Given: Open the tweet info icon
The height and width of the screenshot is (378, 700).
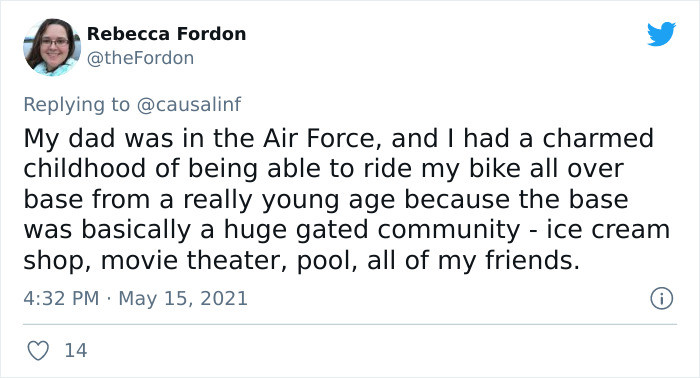Looking at the screenshot, I should click(x=661, y=299).
